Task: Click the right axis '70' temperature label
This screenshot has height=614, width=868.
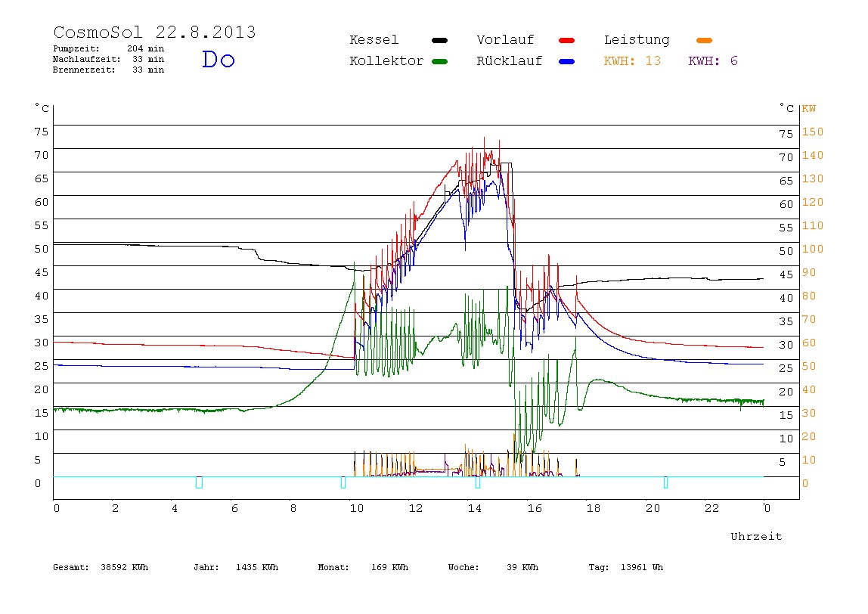Action: point(786,157)
